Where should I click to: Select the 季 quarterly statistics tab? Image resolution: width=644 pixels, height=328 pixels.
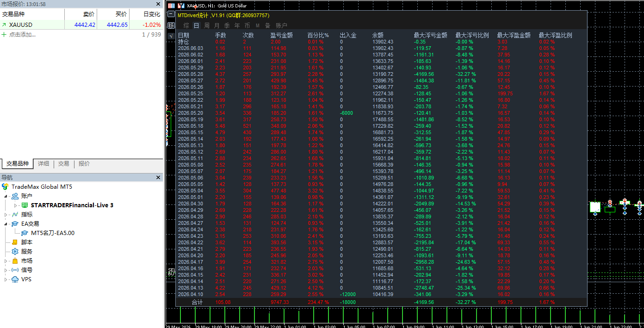pyautogui.click(x=227, y=25)
